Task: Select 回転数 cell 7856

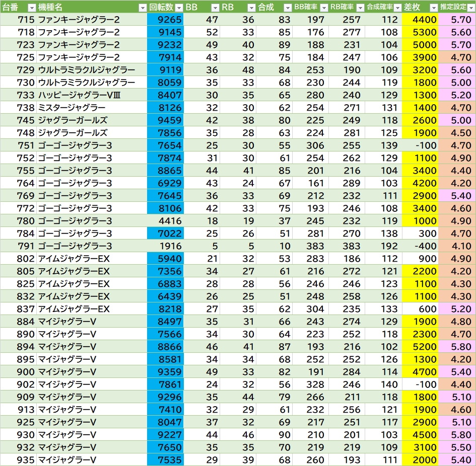Action: [165, 133]
